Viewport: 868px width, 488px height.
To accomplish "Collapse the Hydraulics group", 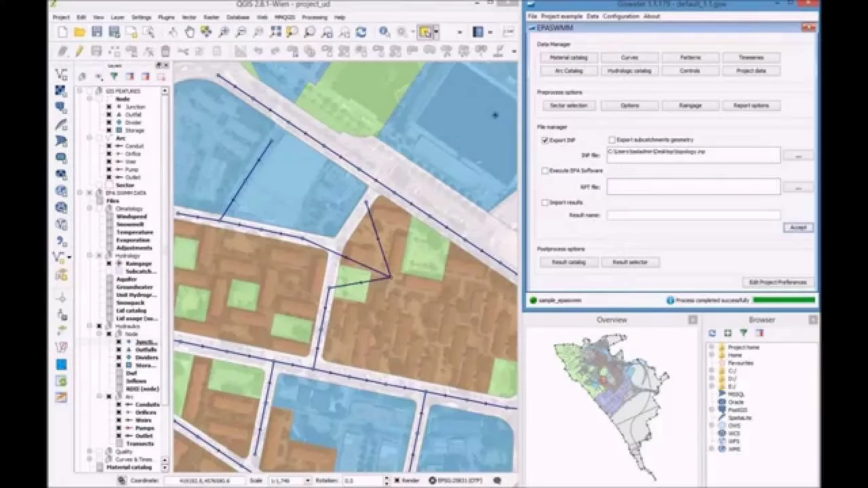I will [90, 326].
